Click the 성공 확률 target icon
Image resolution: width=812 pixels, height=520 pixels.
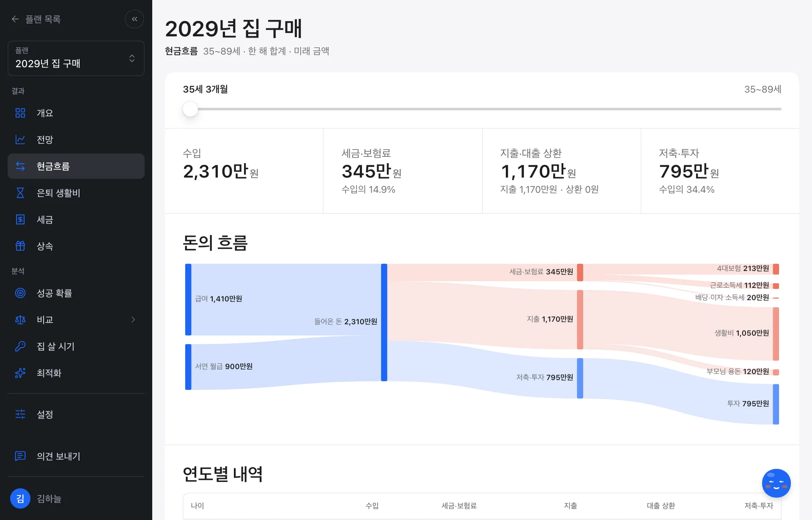[x=20, y=293]
